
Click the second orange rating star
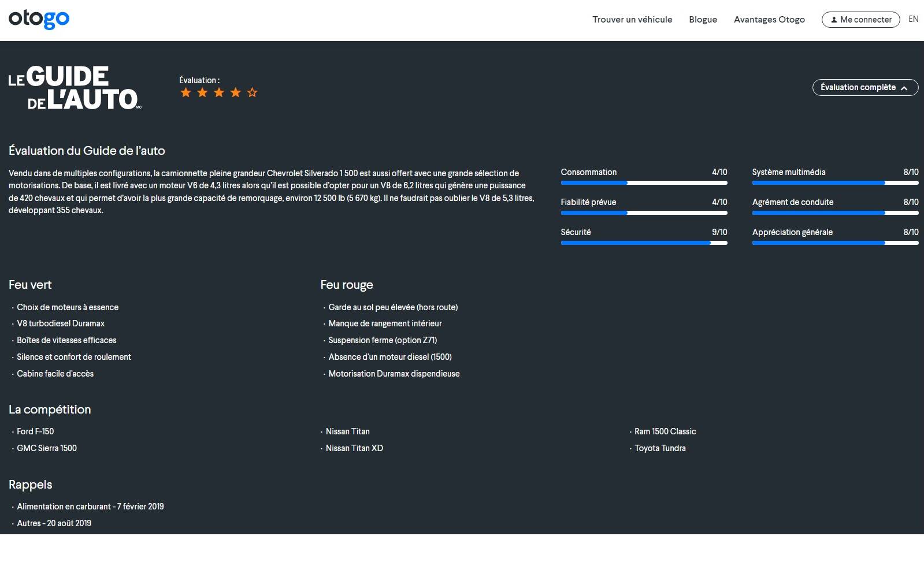click(202, 92)
